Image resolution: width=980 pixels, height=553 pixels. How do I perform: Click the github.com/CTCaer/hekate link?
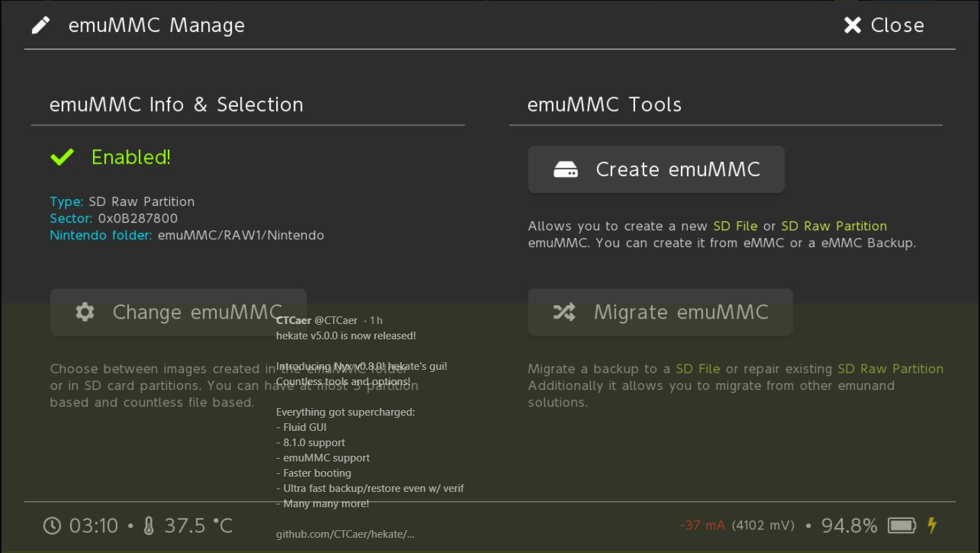(346, 534)
